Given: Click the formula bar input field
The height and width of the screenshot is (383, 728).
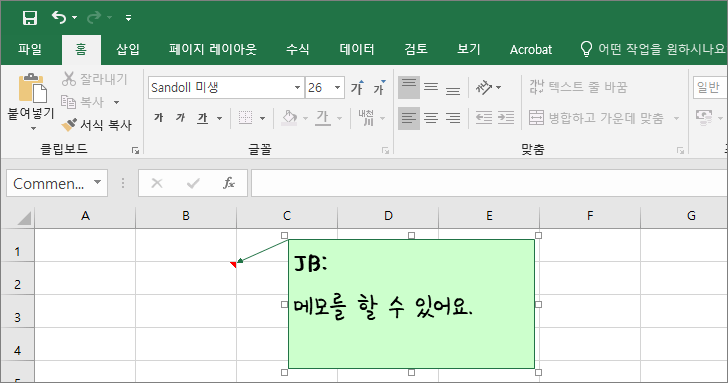Looking at the screenshot, I should pos(489,183).
